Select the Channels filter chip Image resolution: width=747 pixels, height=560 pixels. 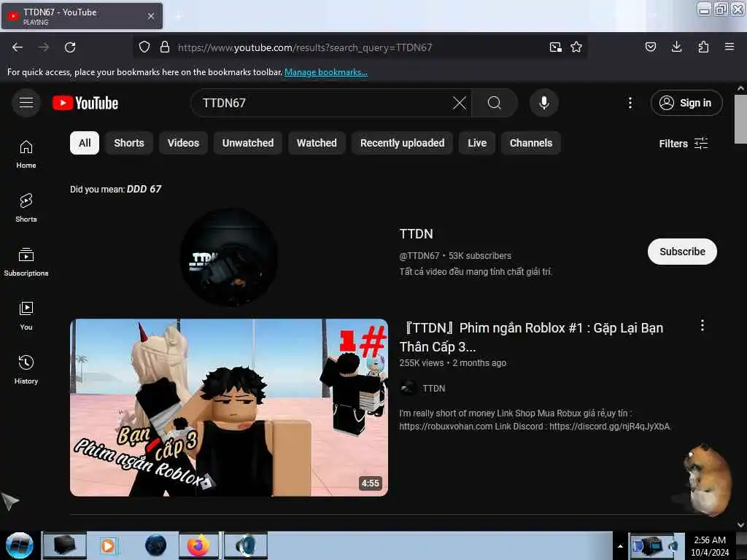(x=531, y=143)
